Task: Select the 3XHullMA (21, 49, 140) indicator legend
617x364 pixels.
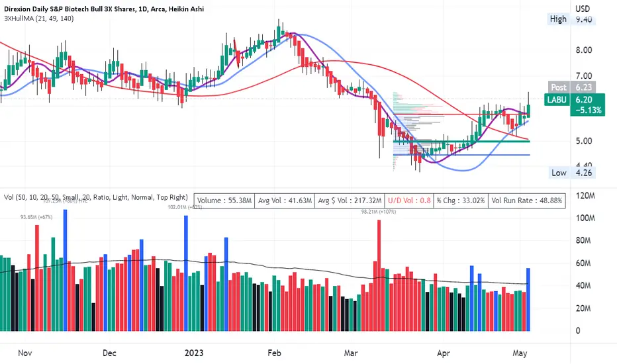Action: (x=39, y=19)
